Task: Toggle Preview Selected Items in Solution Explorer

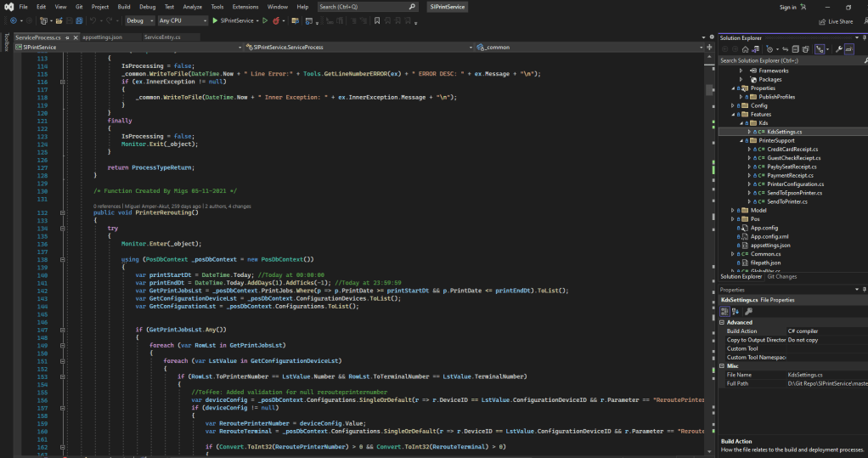Action: pyautogui.click(x=851, y=49)
